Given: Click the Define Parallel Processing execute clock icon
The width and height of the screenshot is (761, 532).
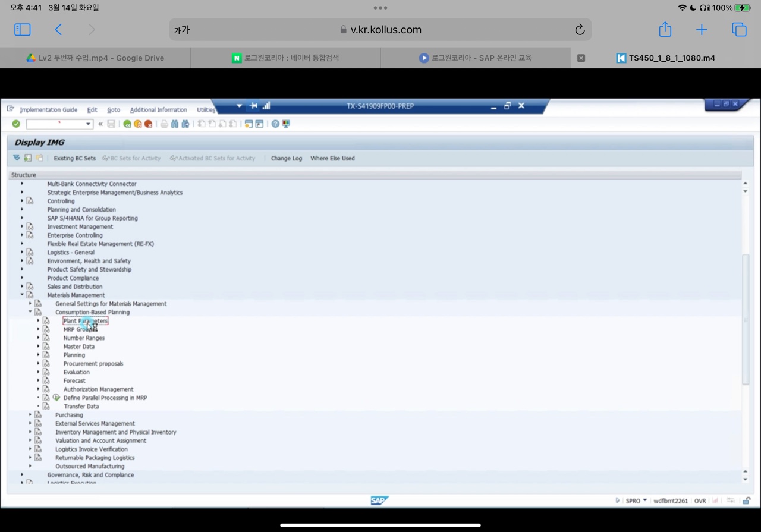Looking at the screenshot, I should point(56,397).
